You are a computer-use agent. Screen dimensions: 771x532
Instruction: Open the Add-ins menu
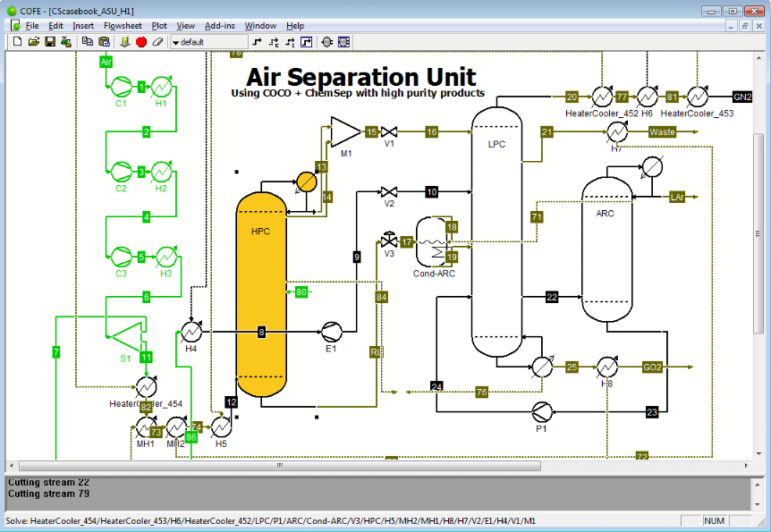(x=219, y=26)
